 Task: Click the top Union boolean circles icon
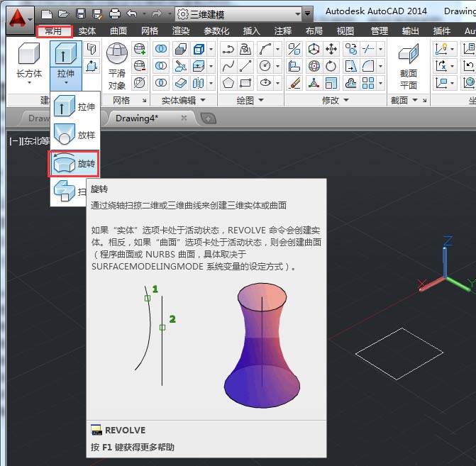pyautogui.click(x=161, y=49)
